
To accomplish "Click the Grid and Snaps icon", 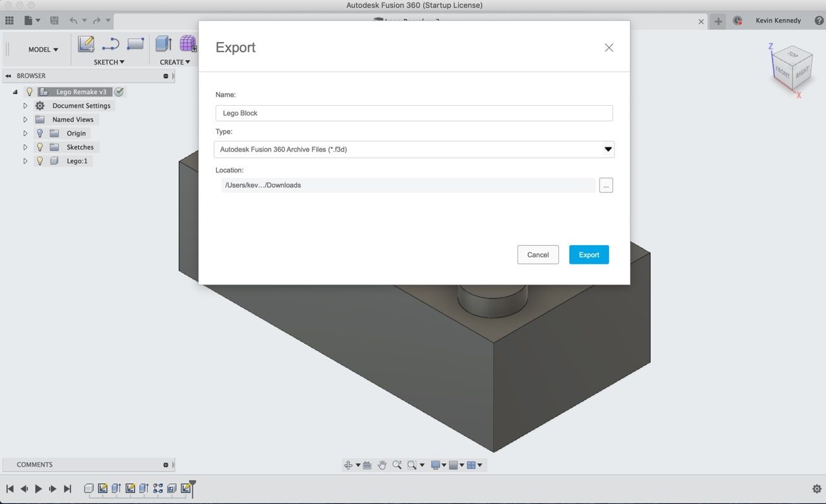I will click(x=453, y=465).
